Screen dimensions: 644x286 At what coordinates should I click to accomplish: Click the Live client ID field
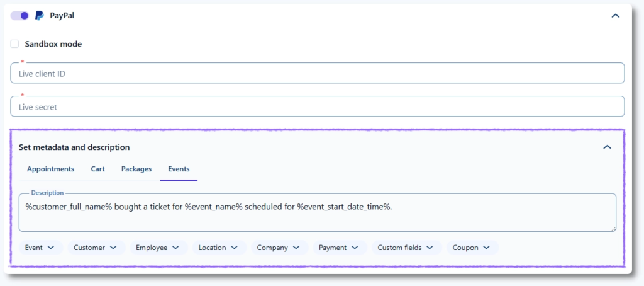pyautogui.click(x=317, y=74)
